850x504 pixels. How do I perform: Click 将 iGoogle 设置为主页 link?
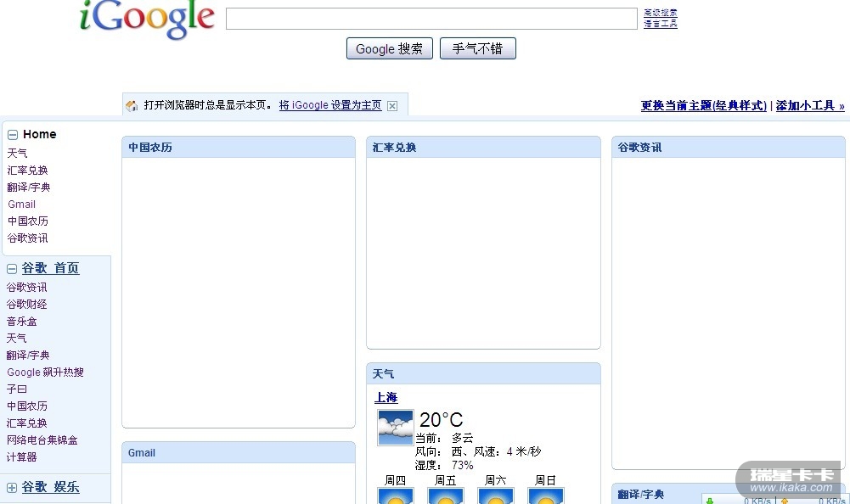(330, 105)
